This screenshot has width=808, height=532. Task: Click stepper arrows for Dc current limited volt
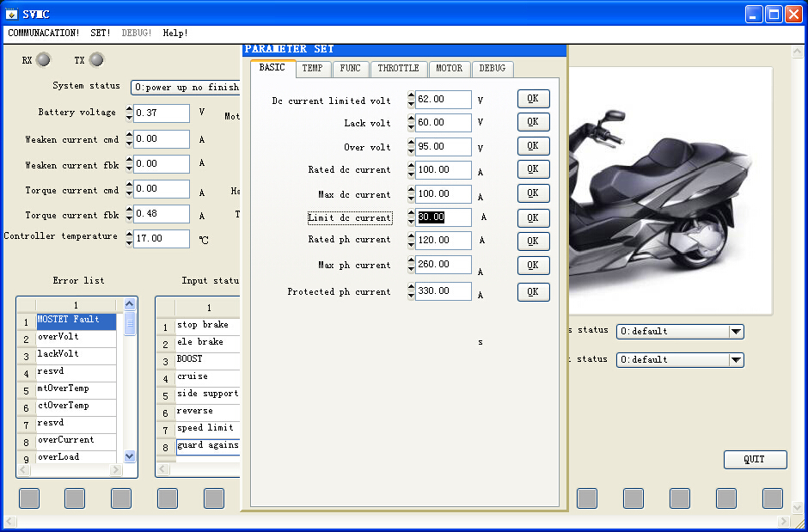(411, 100)
